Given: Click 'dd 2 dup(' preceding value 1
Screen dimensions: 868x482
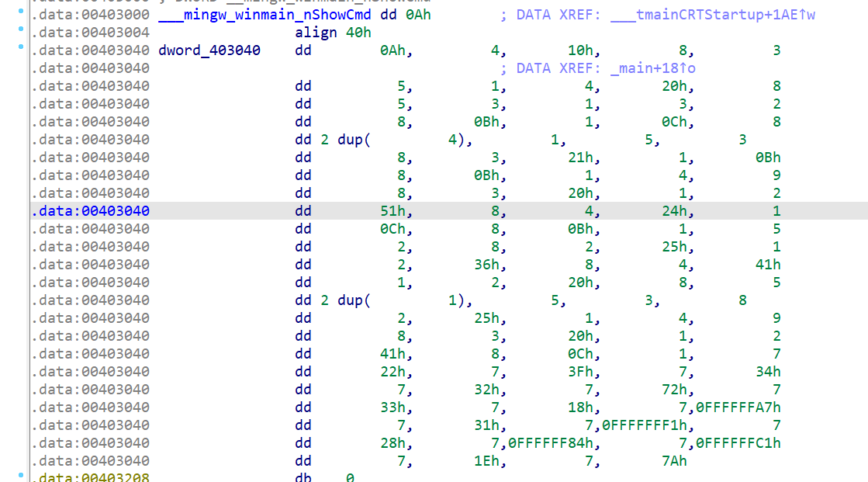Looking at the screenshot, I should pos(333,300).
